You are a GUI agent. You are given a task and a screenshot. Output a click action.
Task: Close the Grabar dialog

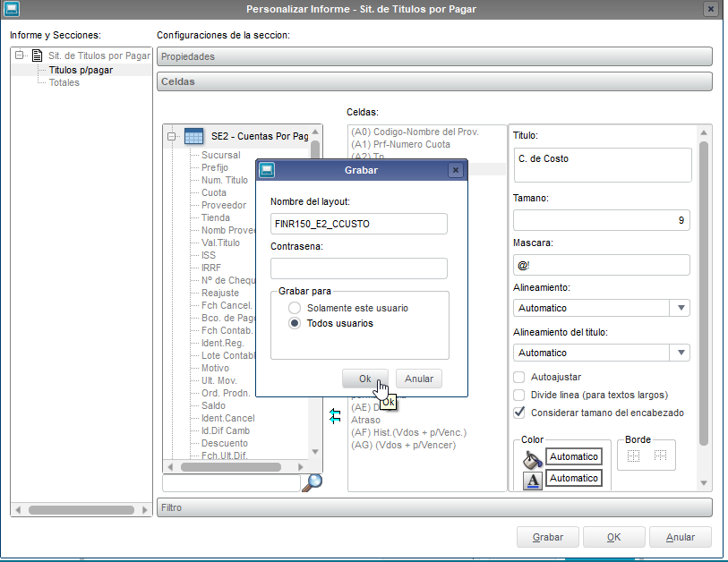pyautogui.click(x=456, y=170)
